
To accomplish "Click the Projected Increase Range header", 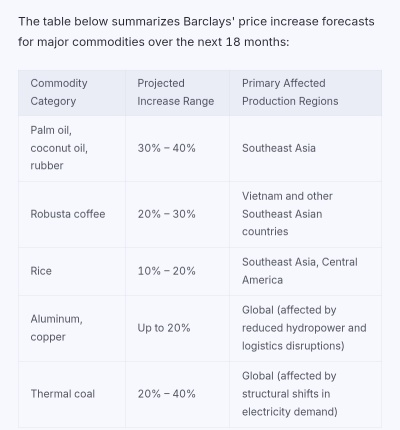I will tap(176, 92).
